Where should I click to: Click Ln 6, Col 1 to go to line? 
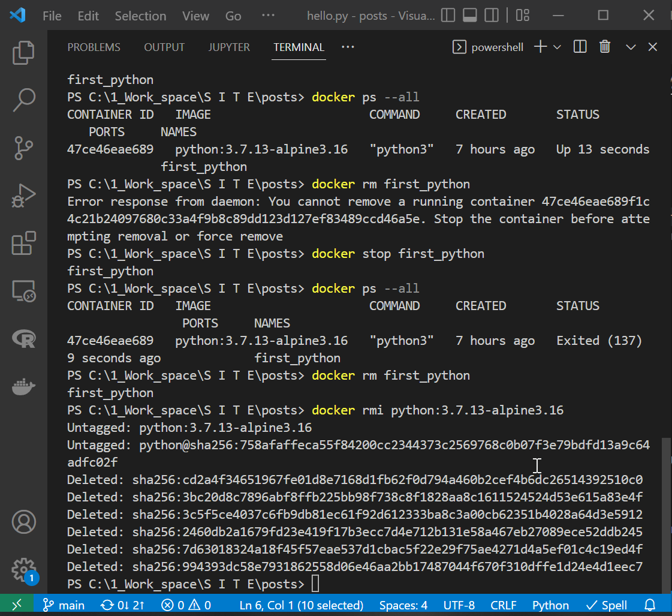(301, 605)
